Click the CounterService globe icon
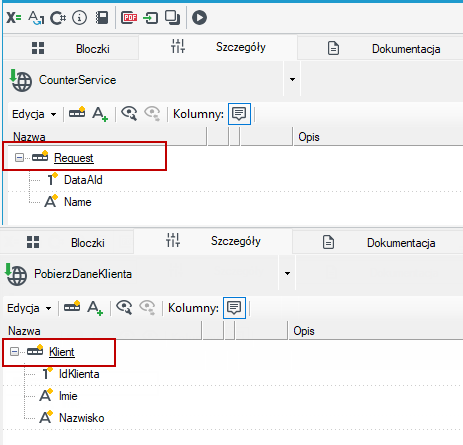Viewport: 463px width, 445px height. click(21, 80)
